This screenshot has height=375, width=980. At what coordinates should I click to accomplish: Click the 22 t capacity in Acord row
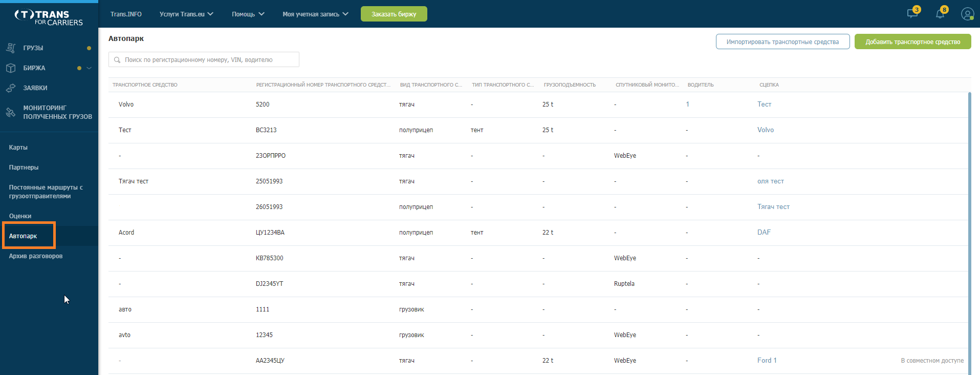[548, 233]
